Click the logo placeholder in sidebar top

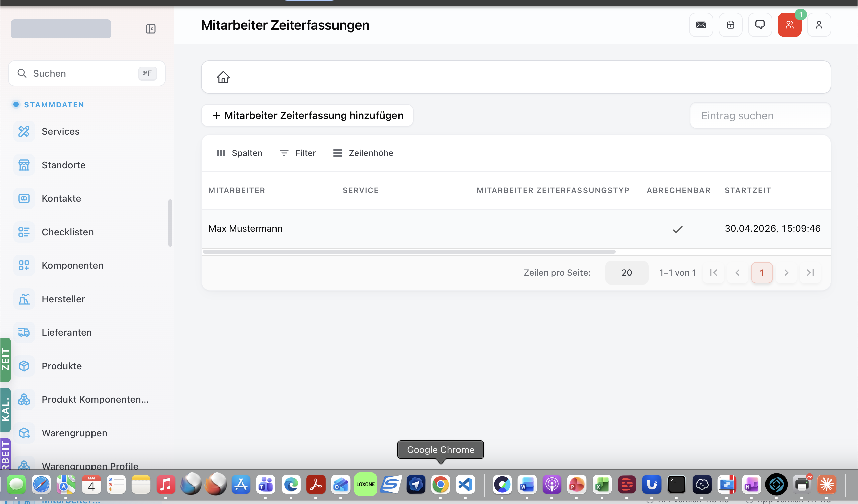pos(61,28)
